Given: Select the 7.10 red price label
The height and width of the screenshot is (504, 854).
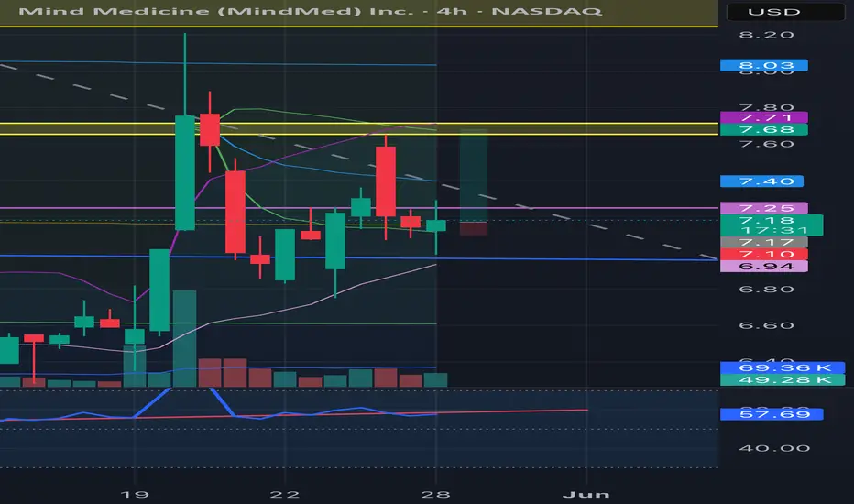Looking at the screenshot, I should coord(763,254).
